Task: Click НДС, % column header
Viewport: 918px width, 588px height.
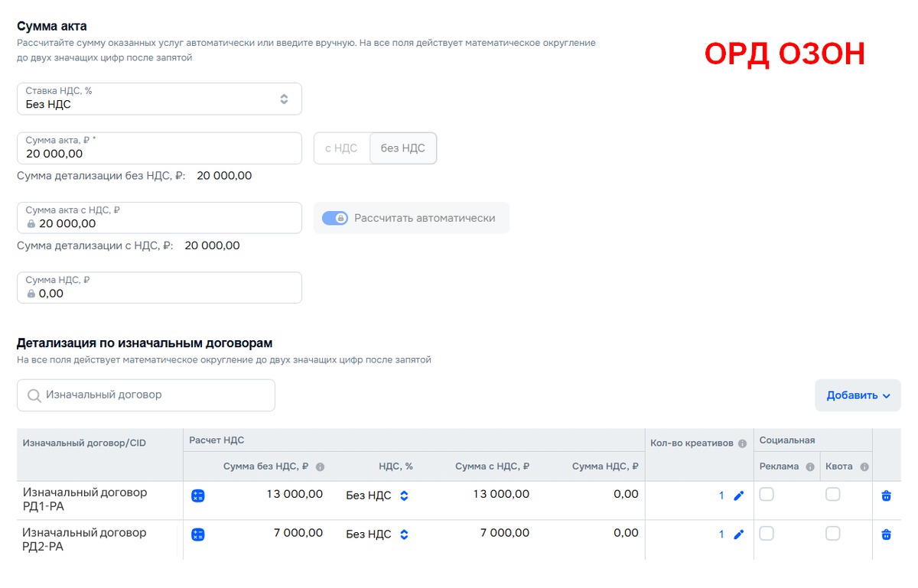Action: click(396, 466)
